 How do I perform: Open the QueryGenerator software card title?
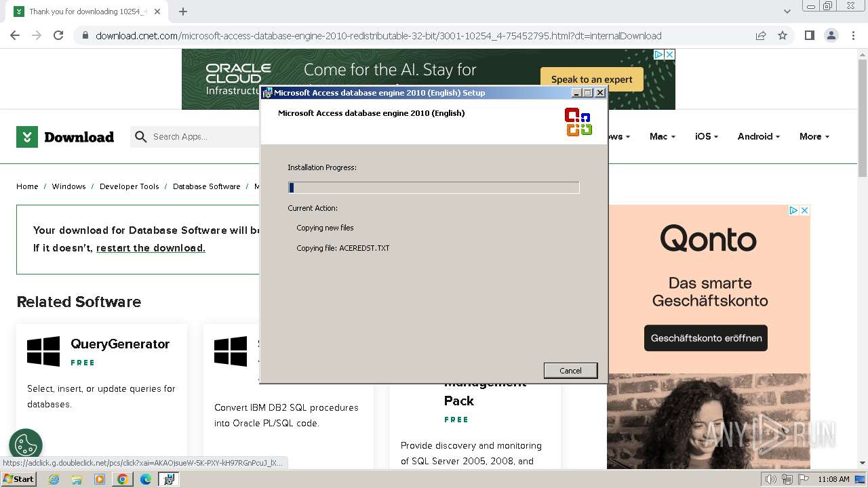pos(120,344)
